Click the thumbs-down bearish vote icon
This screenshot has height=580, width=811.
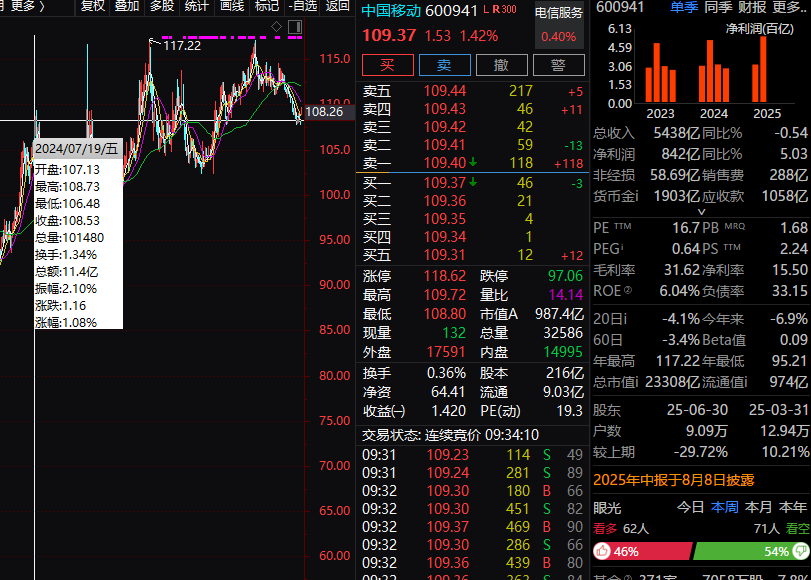[802, 551]
